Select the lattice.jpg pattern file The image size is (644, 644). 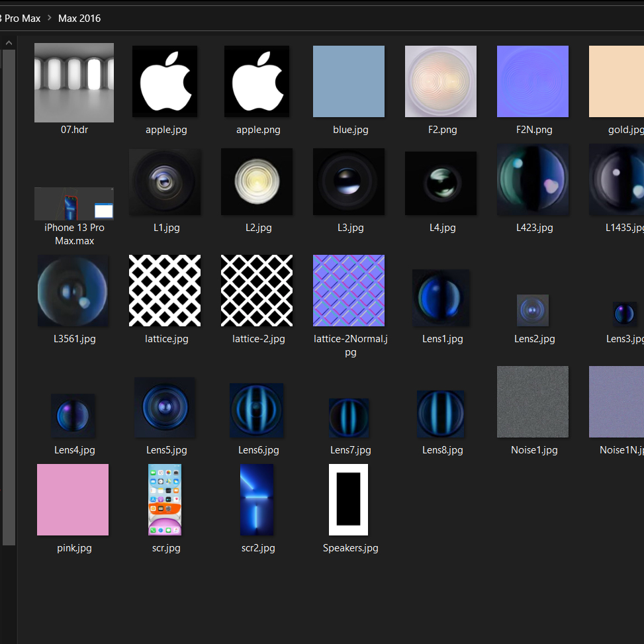point(165,291)
